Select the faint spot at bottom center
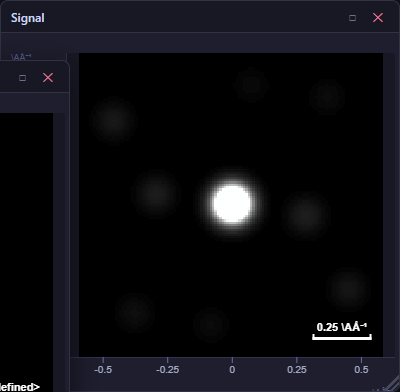Screen dimensions: 400x392 [211, 324]
